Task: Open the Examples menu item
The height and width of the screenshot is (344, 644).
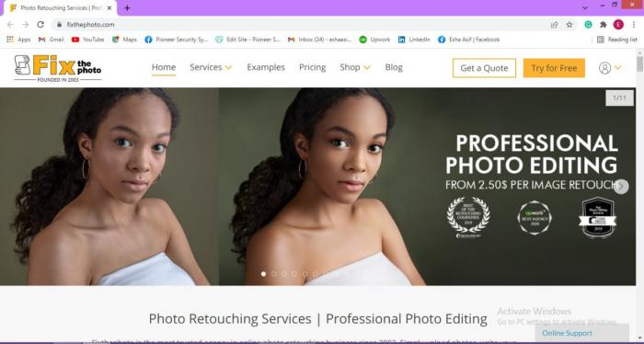Action: click(266, 67)
